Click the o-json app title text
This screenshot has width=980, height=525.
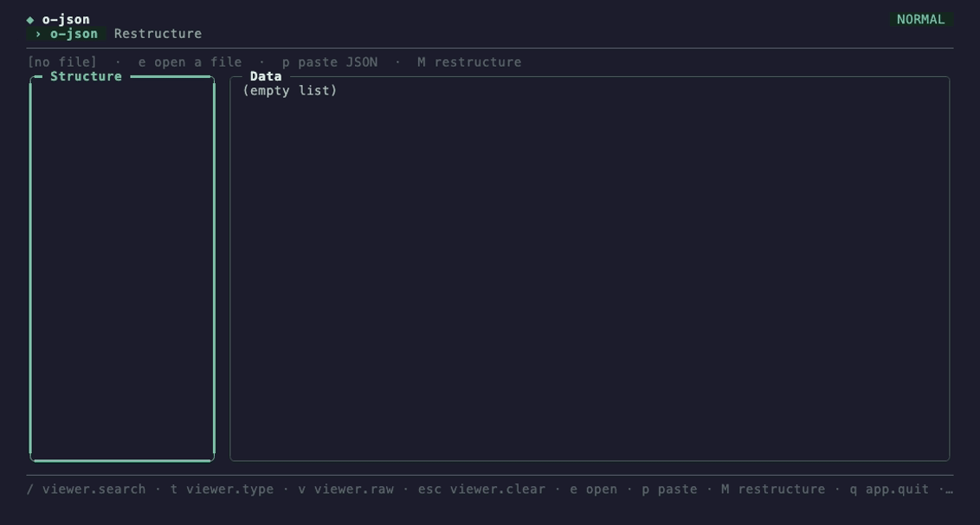pyautogui.click(x=66, y=19)
